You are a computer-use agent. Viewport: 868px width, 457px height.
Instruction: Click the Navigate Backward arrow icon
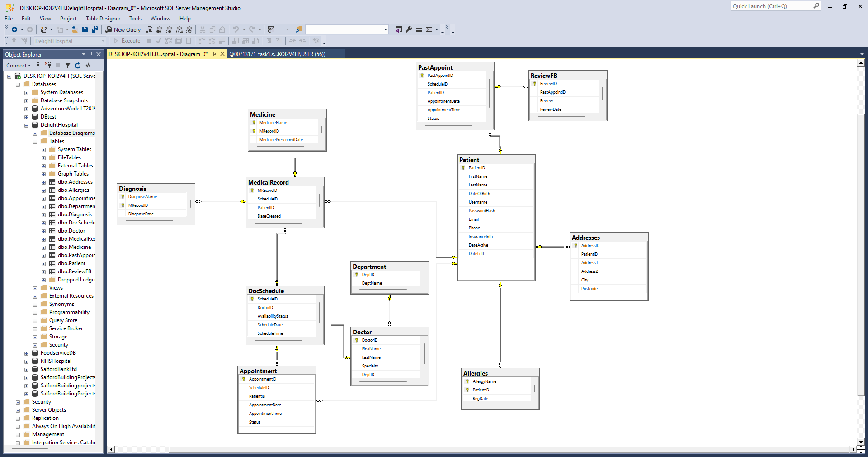pyautogui.click(x=14, y=29)
